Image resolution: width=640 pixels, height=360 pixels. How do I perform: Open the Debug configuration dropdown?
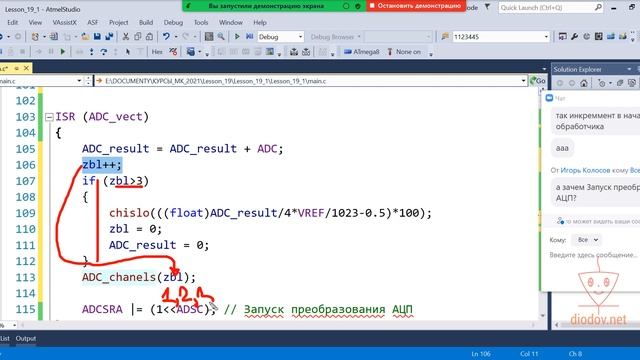300,37
